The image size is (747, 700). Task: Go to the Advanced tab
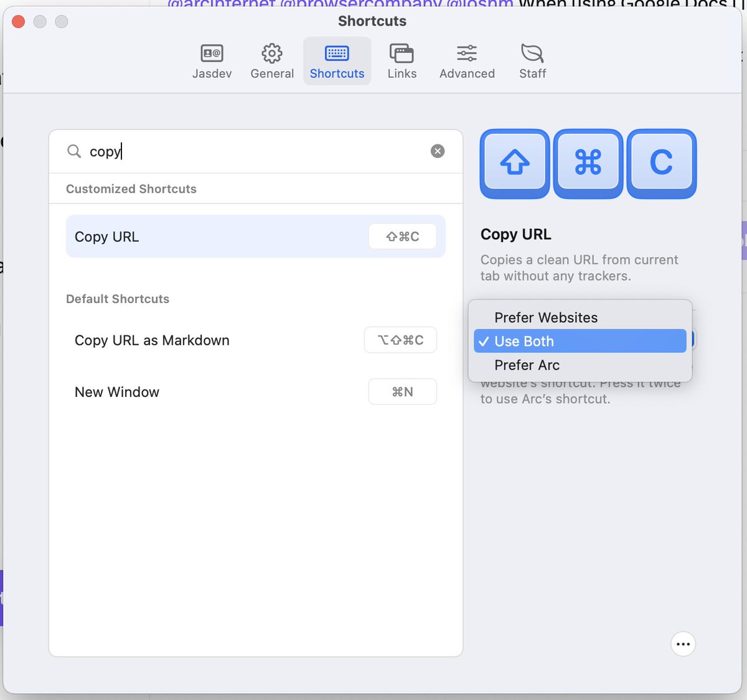(467, 61)
